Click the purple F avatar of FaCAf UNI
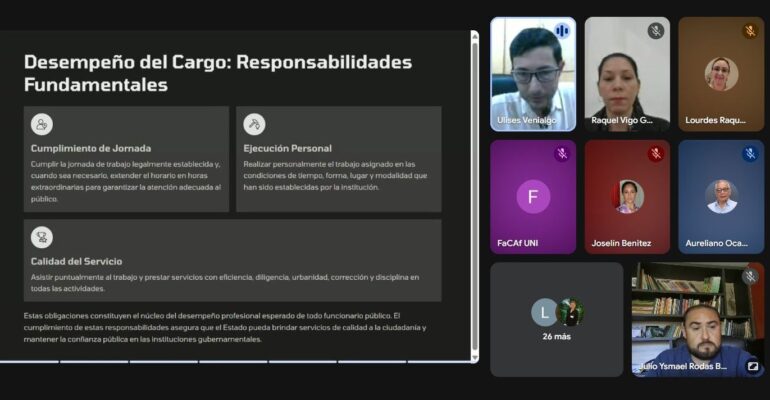770x400 pixels. (x=533, y=196)
